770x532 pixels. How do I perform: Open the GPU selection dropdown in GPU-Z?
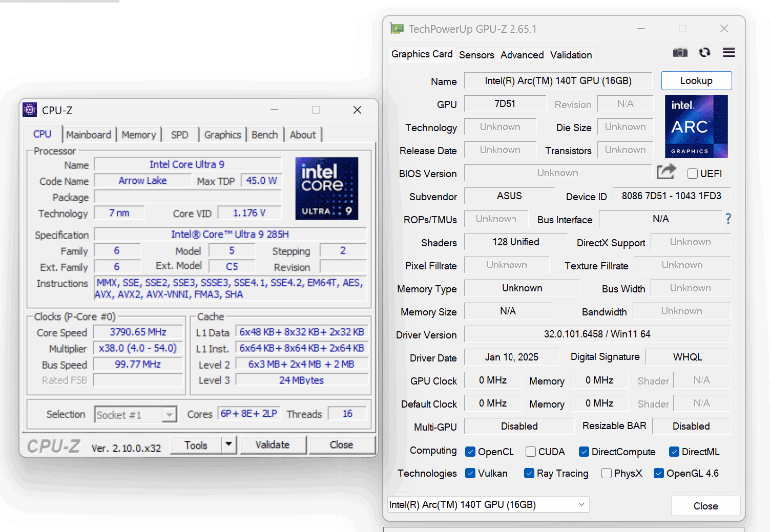click(488, 504)
